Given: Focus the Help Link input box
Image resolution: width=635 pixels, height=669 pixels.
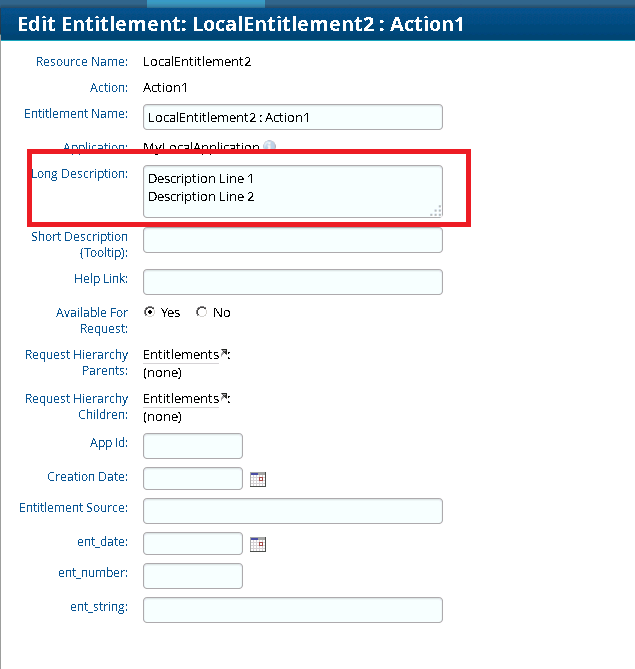Looking at the screenshot, I should coord(292,282).
